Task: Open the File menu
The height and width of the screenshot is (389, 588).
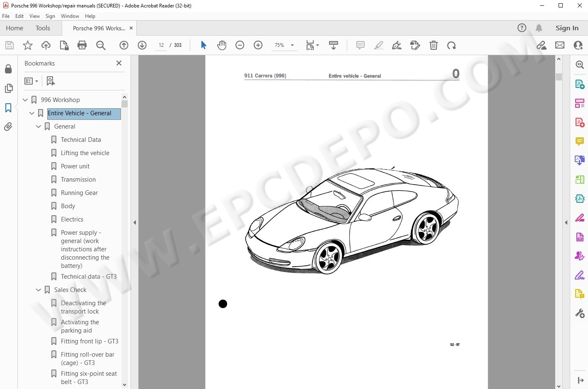Action: (6, 16)
